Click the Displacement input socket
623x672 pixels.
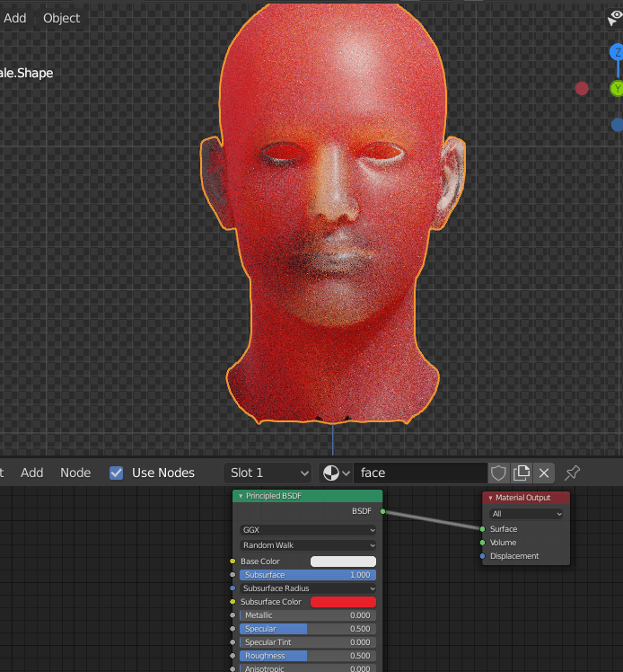pyautogui.click(x=483, y=556)
